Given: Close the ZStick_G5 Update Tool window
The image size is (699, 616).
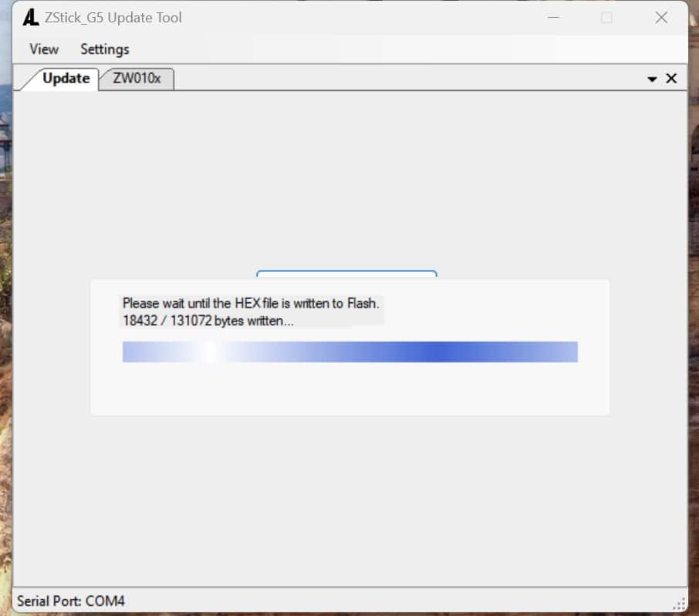Looking at the screenshot, I should [x=661, y=18].
